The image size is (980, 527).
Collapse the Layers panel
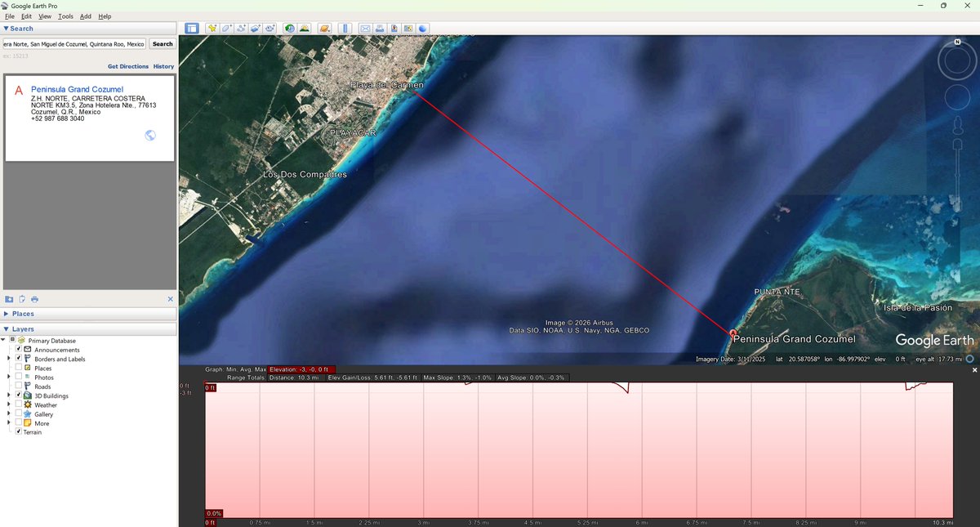pyautogui.click(x=88, y=329)
